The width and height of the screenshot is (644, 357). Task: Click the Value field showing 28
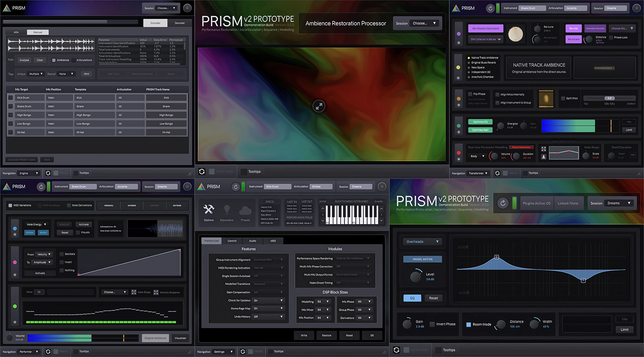pos(39,292)
